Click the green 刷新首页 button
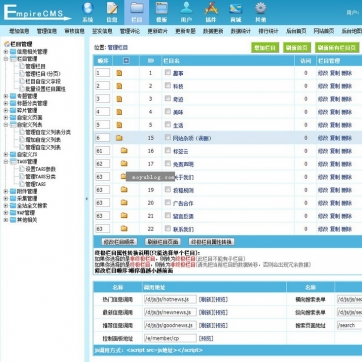Image resolution: width=362 pixels, height=362 pixels. [x=297, y=48]
